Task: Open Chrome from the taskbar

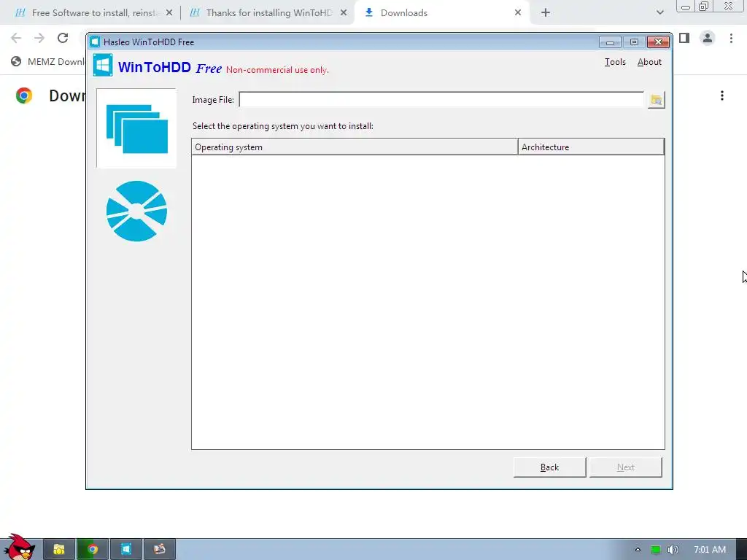Action: (93, 550)
